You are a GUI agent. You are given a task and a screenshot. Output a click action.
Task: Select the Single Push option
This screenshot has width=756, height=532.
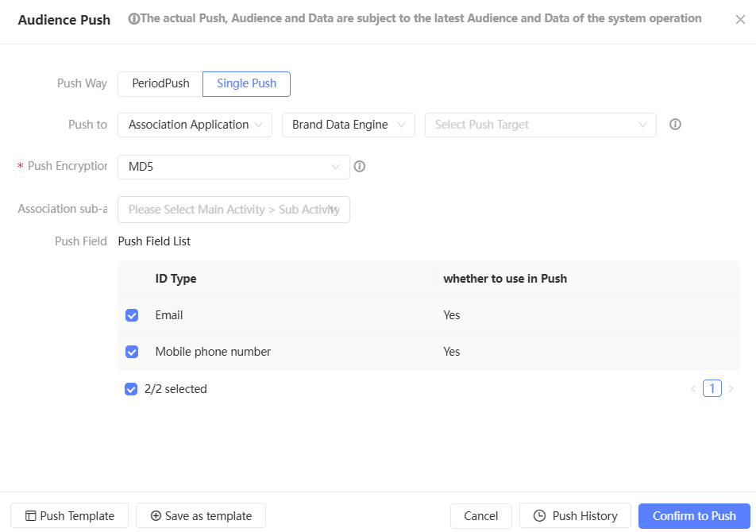(246, 83)
